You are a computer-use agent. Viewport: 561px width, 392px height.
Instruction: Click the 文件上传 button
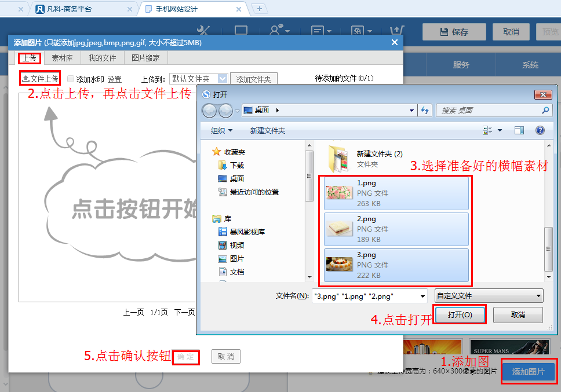click(40, 78)
